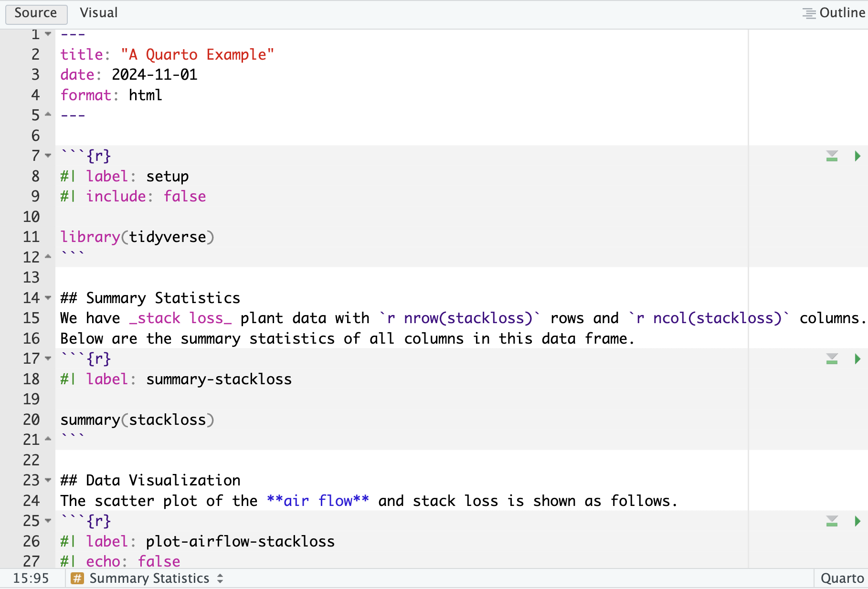Run chunks above plot-airflow-stackloss chunk
Viewport: 868px width, 589px height.
coord(832,521)
